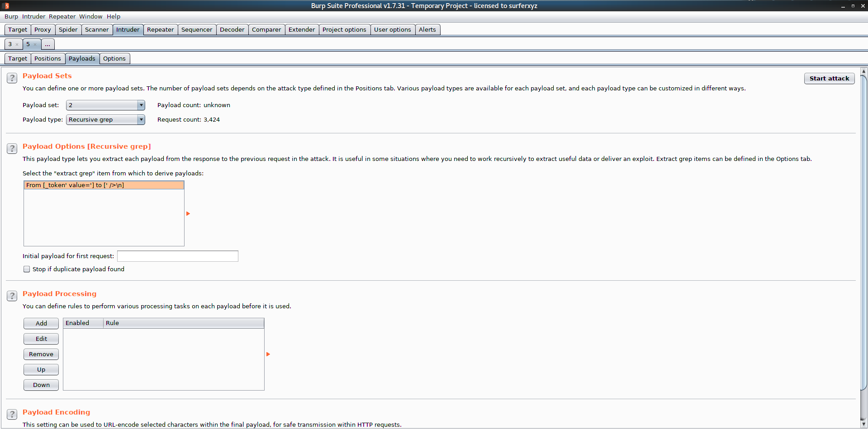
Task: Open the Intruder Target sub-tab
Action: coord(18,58)
